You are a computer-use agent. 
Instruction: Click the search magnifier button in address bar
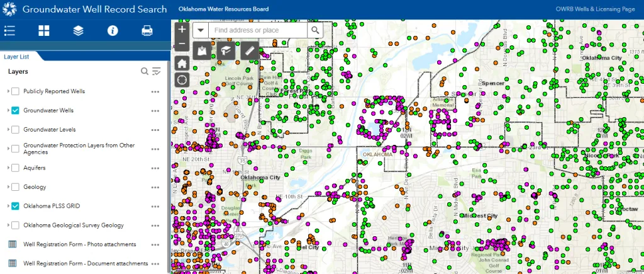[314, 30]
